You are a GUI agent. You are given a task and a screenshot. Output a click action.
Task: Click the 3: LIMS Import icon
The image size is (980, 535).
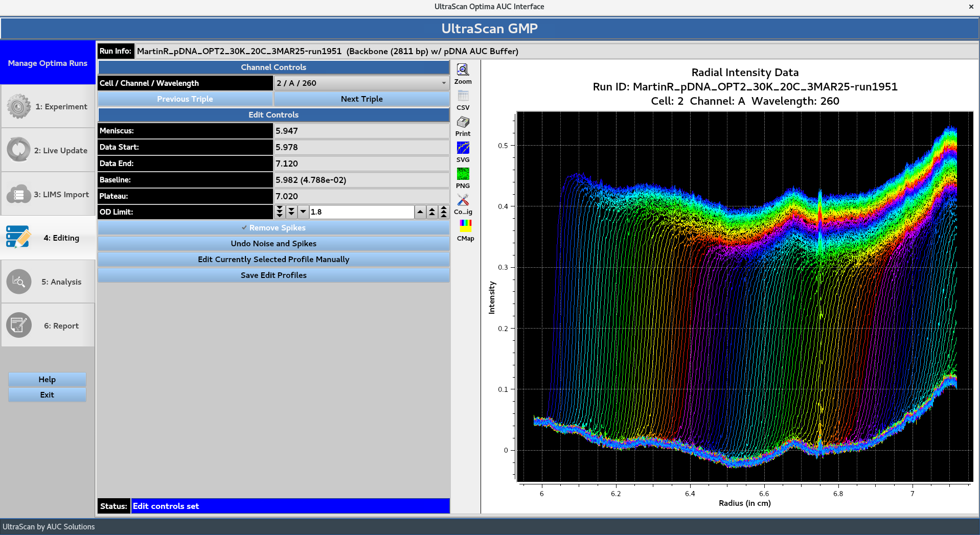pyautogui.click(x=18, y=194)
